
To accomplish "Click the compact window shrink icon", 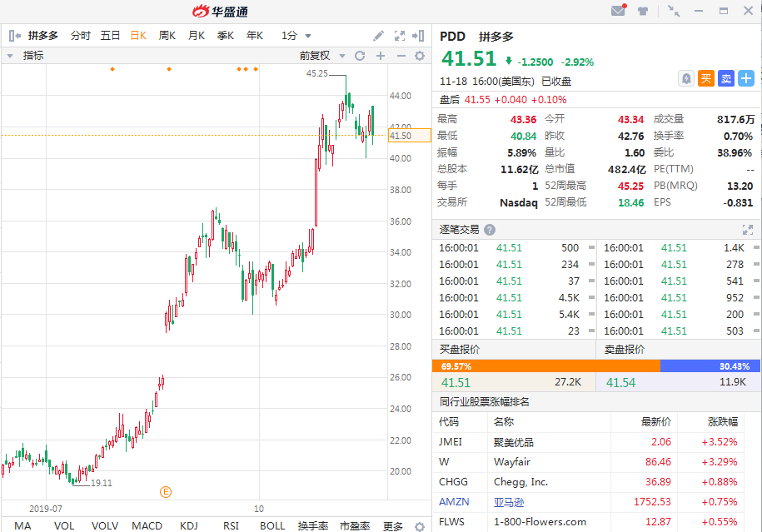I will click(674, 11).
